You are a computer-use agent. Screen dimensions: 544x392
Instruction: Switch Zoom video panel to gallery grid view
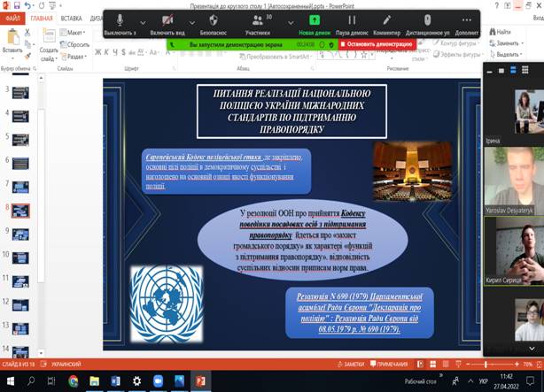coord(525,70)
